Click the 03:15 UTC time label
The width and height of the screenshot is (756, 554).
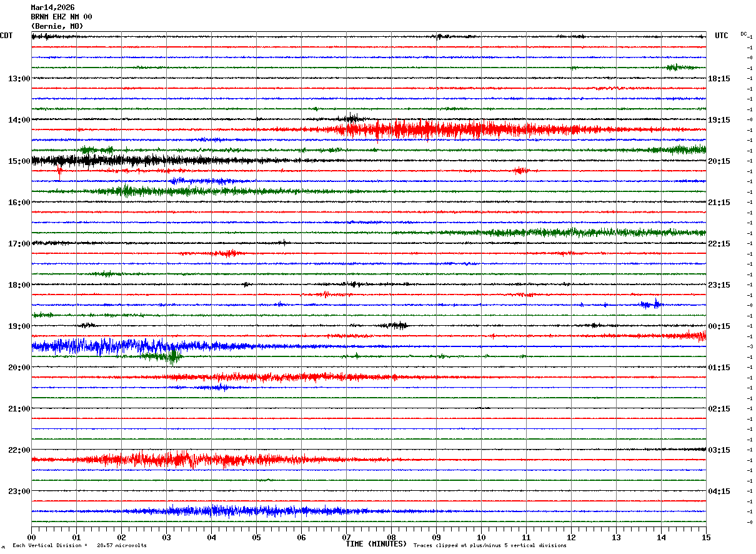(719, 450)
